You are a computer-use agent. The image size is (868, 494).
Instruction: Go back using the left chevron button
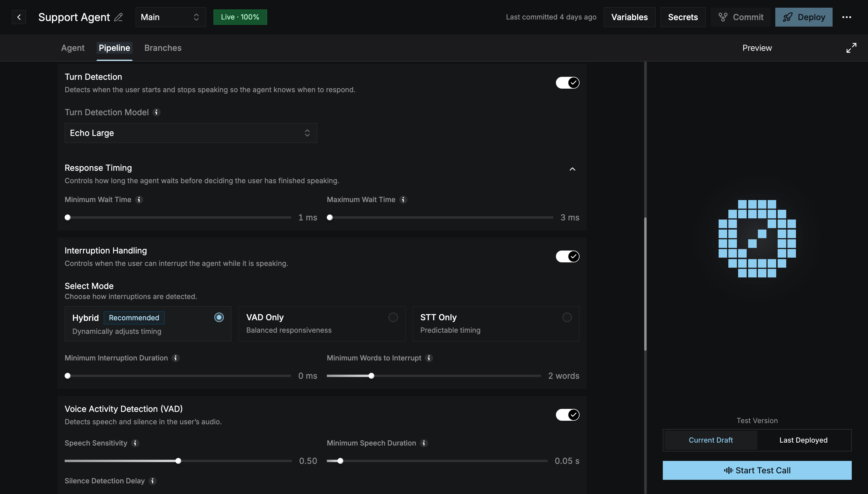[19, 17]
